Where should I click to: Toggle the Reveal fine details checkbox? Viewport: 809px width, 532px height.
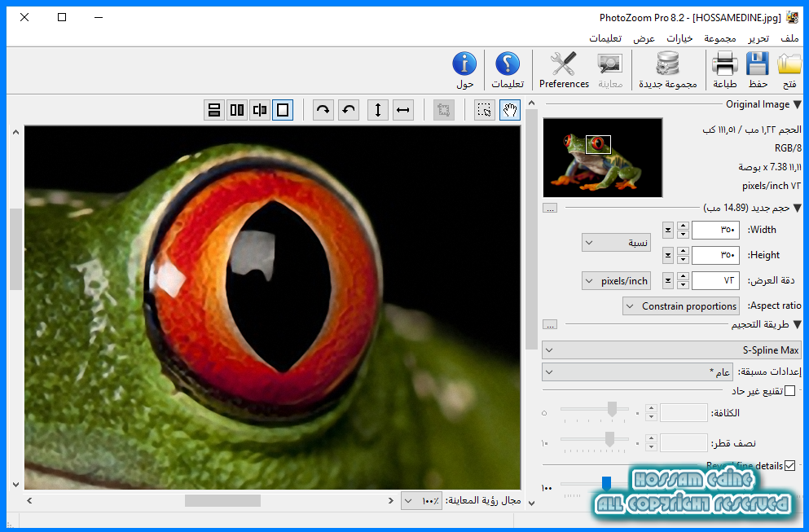(789, 465)
